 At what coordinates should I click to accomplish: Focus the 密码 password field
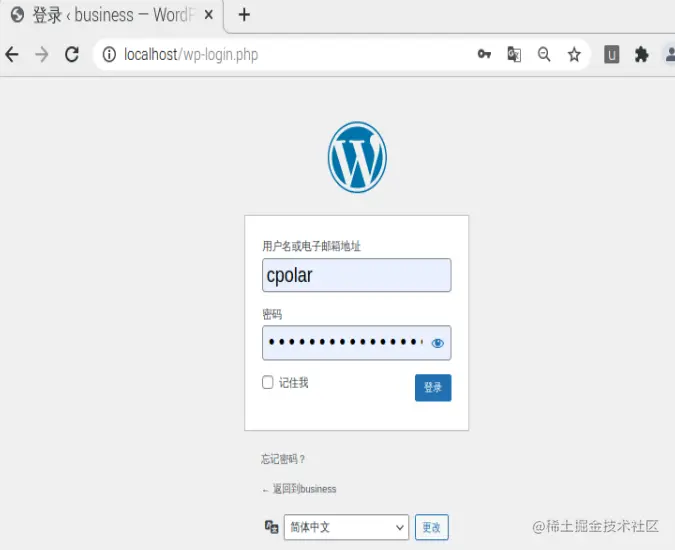tap(356, 343)
